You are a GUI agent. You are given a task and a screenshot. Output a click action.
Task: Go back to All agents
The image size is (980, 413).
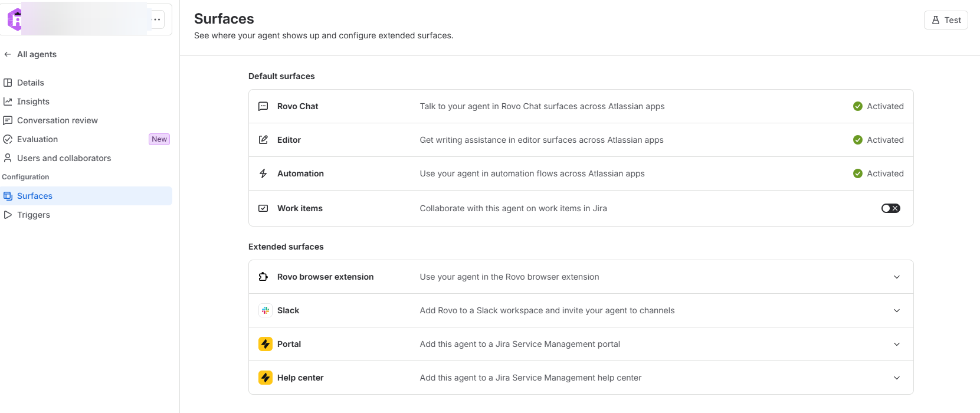point(37,54)
